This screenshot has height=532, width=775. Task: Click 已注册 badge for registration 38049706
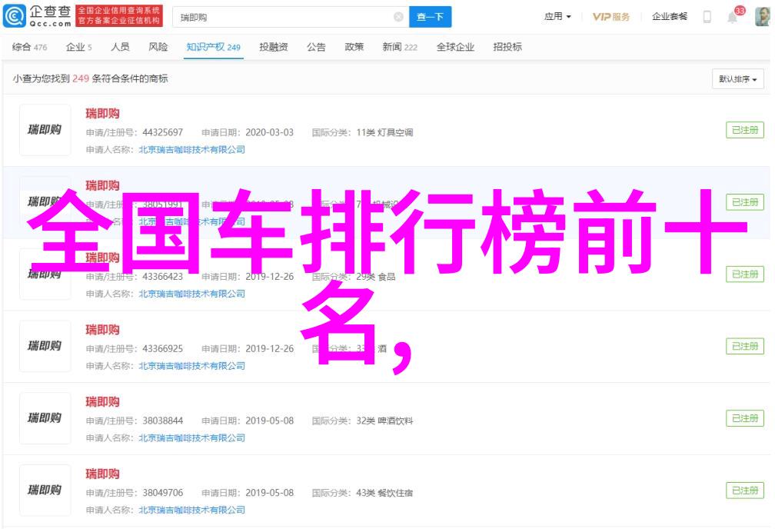(x=745, y=490)
